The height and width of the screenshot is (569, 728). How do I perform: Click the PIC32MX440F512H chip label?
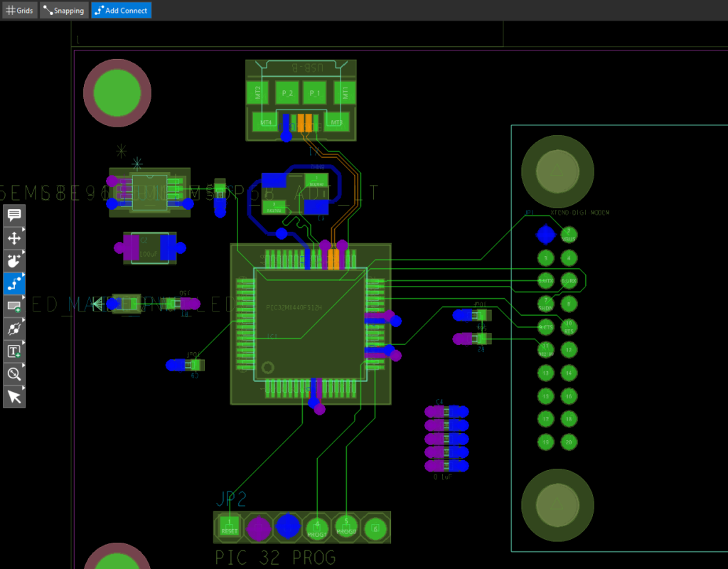(x=294, y=307)
